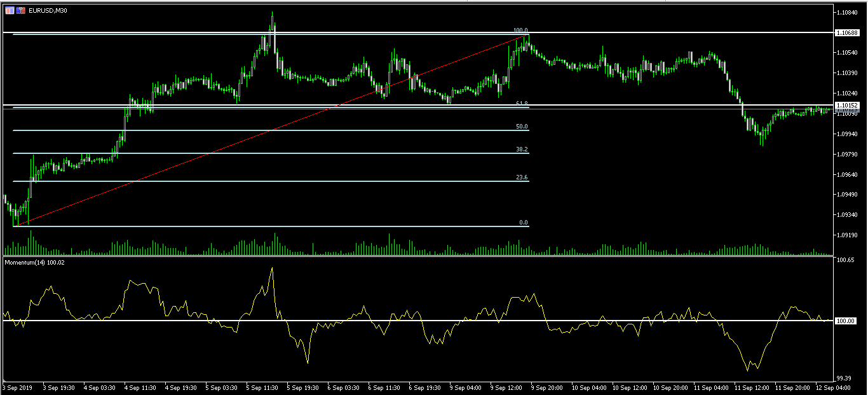Viewport: 868px width, 395px height.
Task: Toggle the One Click Trading panel icon
Action: point(21,10)
